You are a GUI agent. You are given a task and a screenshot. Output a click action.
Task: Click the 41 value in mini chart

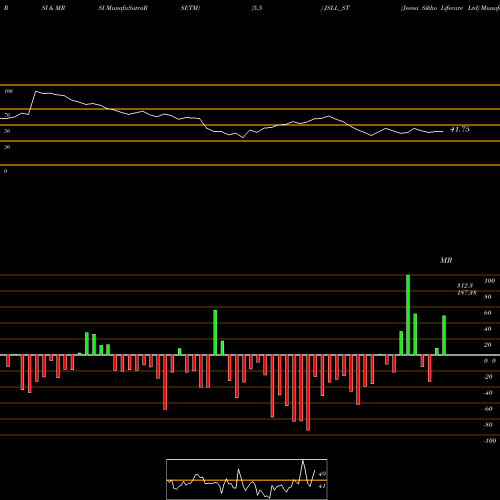coord(322,486)
